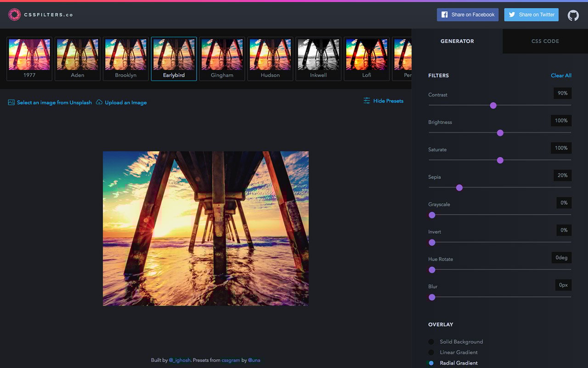This screenshot has height=368, width=588.
Task: Select the Radial Gradient overlay option
Action: click(x=431, y=362)
